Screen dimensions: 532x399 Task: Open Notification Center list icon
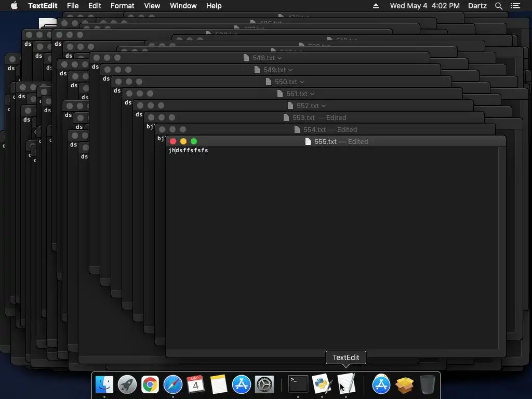point(515,6)
